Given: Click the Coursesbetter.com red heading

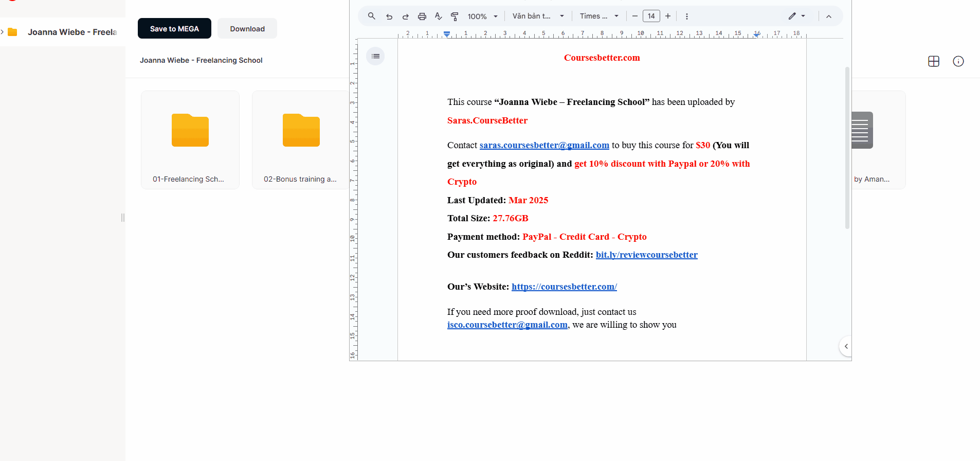Looking at the screenshot, I should click(602, 58).
